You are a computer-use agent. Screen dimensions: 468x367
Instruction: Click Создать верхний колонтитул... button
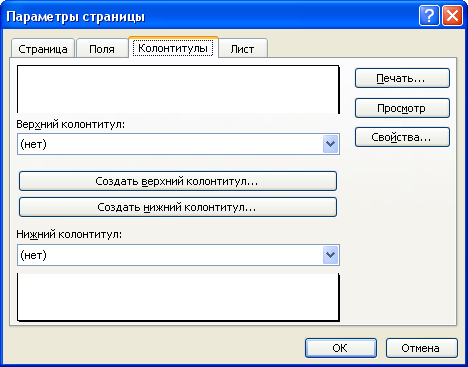pos(178,181)
